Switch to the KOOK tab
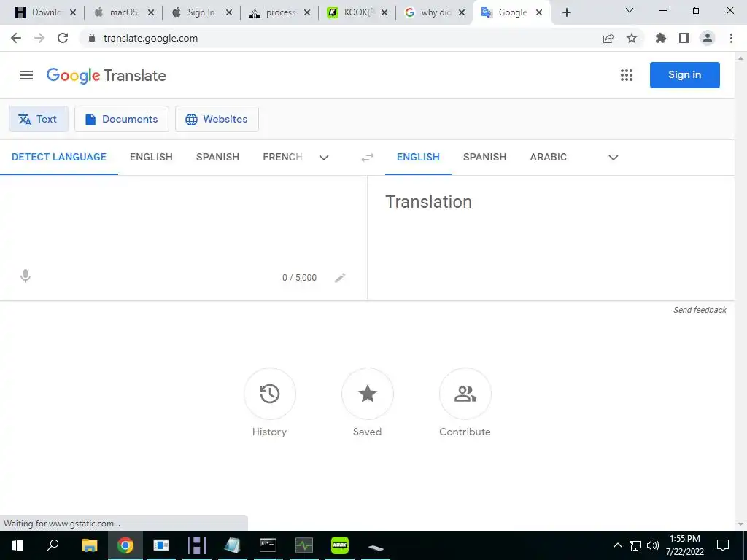 tap(357, 12)
